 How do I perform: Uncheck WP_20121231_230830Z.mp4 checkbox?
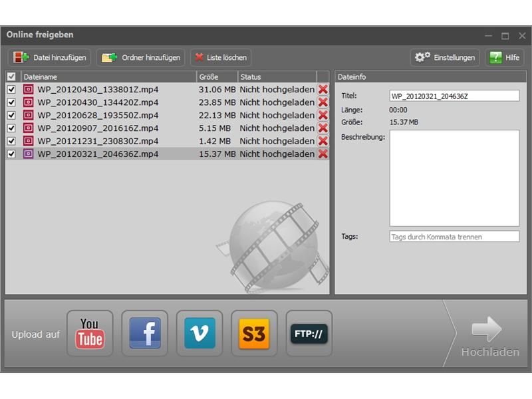pos(11,141)
